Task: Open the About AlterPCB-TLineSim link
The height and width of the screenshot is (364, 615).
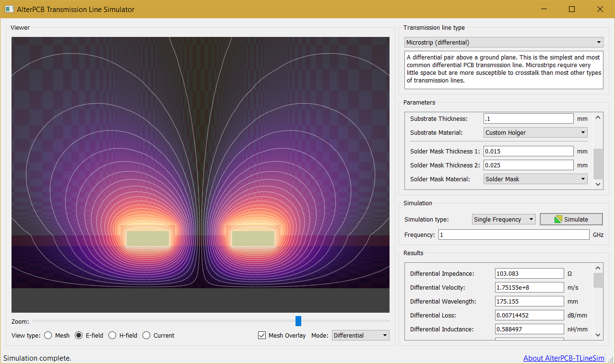Action: point(564,358)
